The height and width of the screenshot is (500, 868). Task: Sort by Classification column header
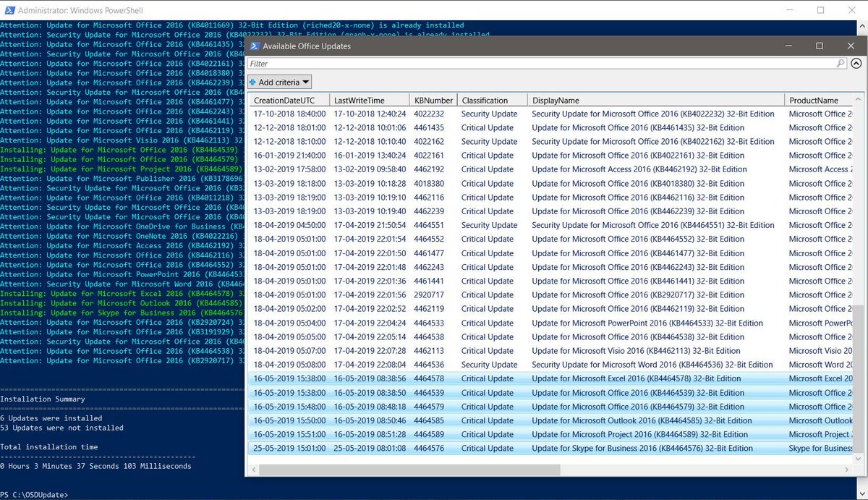491,101
